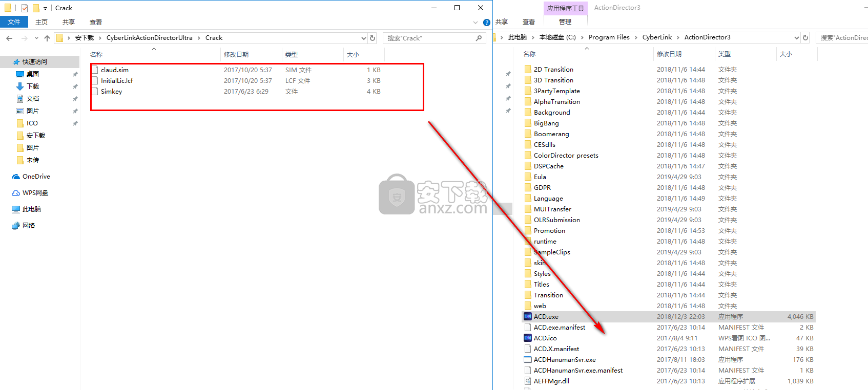
Task: Select 快速访问 in navigation pane
Action: point(35,62)
